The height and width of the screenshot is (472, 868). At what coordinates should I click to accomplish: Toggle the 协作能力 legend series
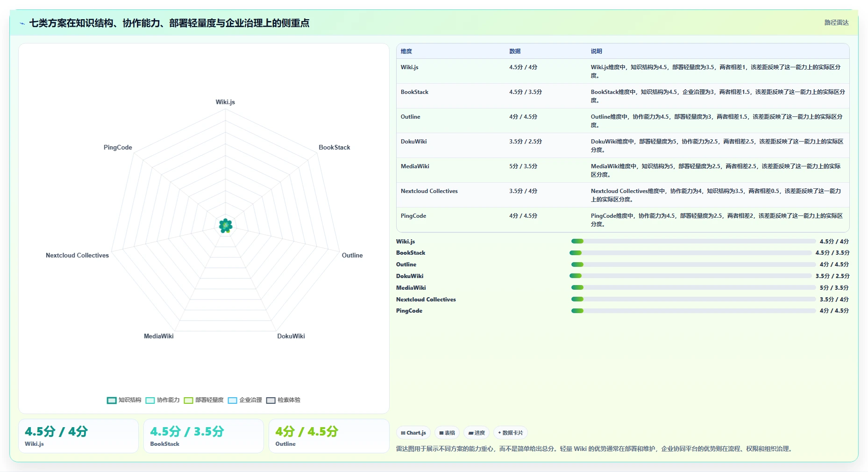click(163, 400)
